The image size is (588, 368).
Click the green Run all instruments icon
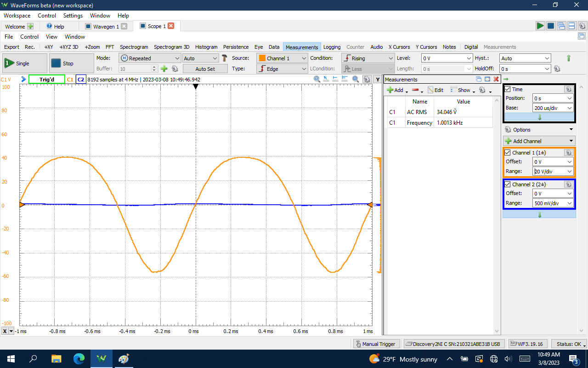point(540,26)
